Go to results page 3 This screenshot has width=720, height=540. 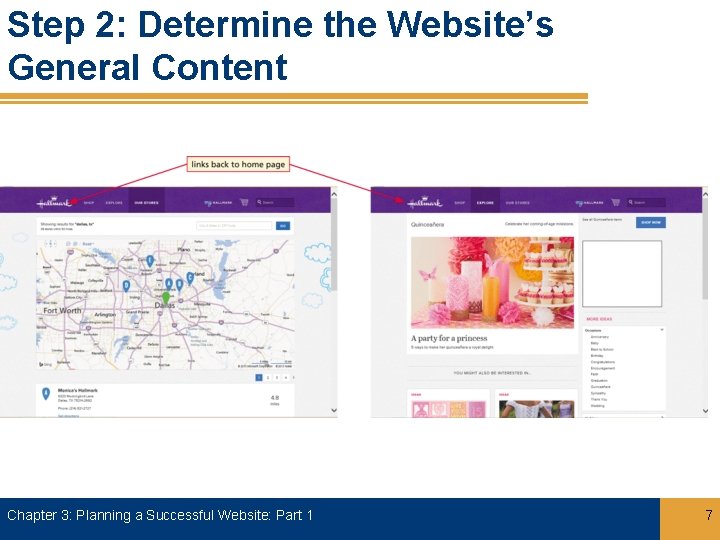click(x=277, y=377)
